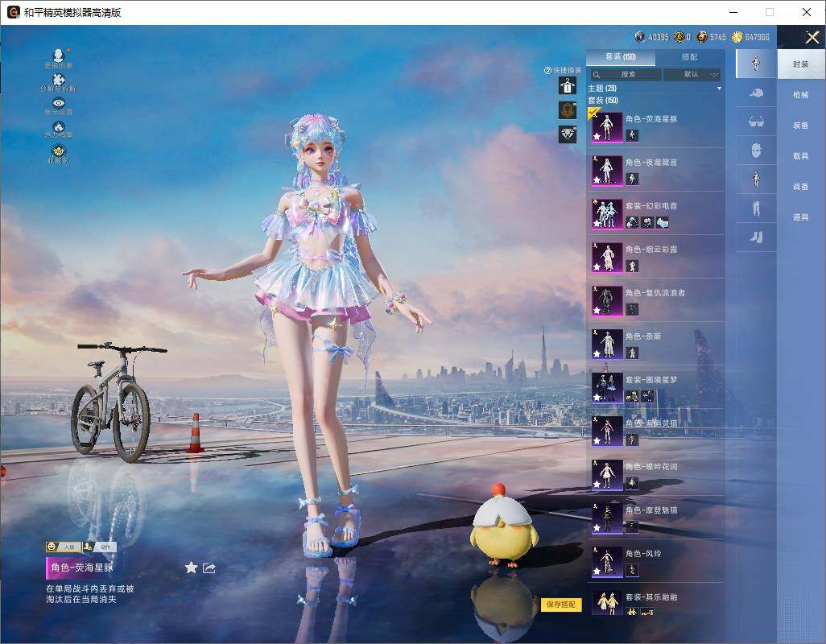
Task: Open the 时装 fashion side tab
Action: (801, 64)
